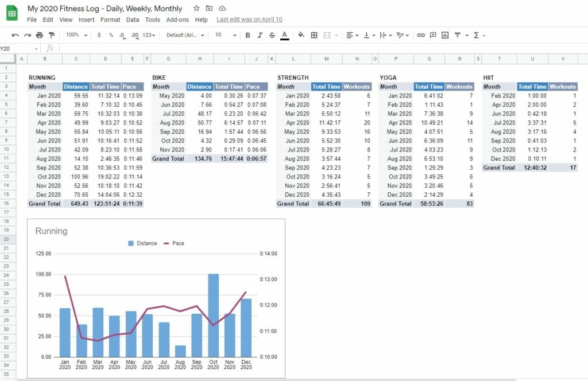Screen dimensions: 588x381
Task: Select the RUNNING table heading cell
Action: pyautogui.click(x=42, y=77)
